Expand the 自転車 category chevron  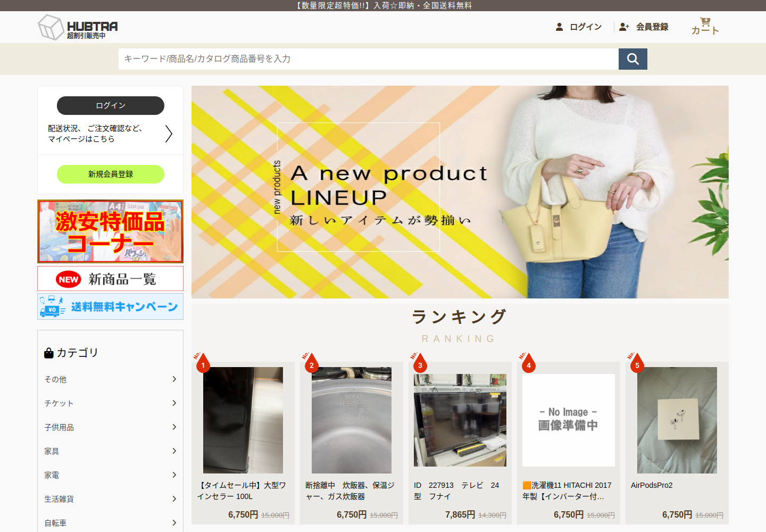coord(174,522)
